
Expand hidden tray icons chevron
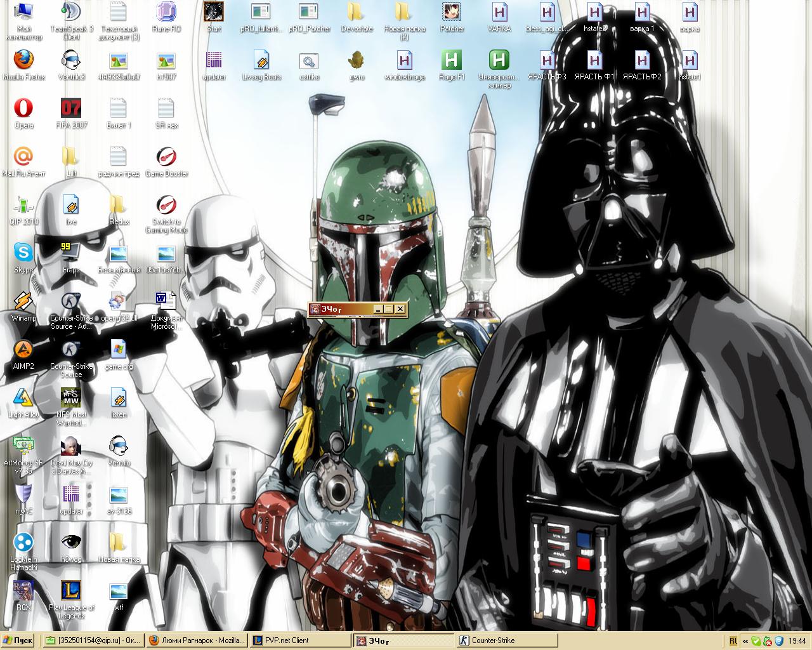coord(747,641)
